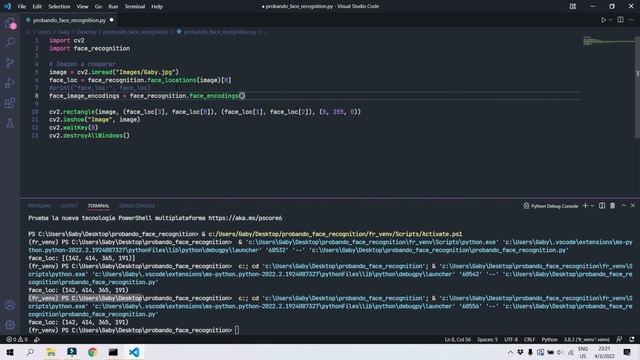The image size is (640, 360).
Task: Open the Go menu
Action: (x=98, y=7)
